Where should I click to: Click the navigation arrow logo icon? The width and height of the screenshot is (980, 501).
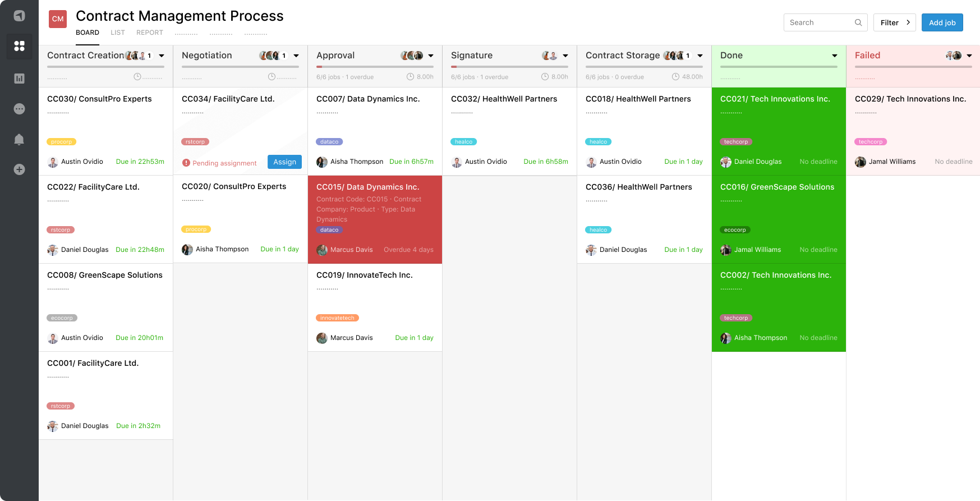(x=19, y=16)
